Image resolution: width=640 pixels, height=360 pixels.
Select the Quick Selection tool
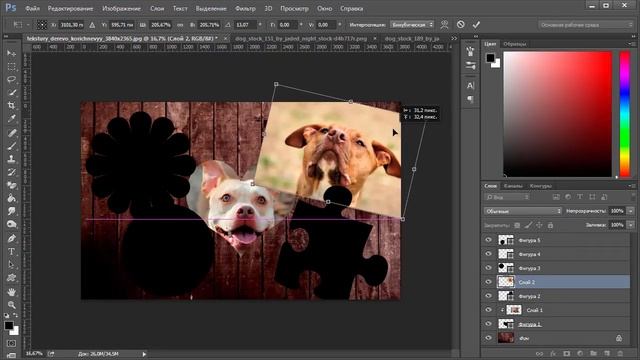[11, 92]
